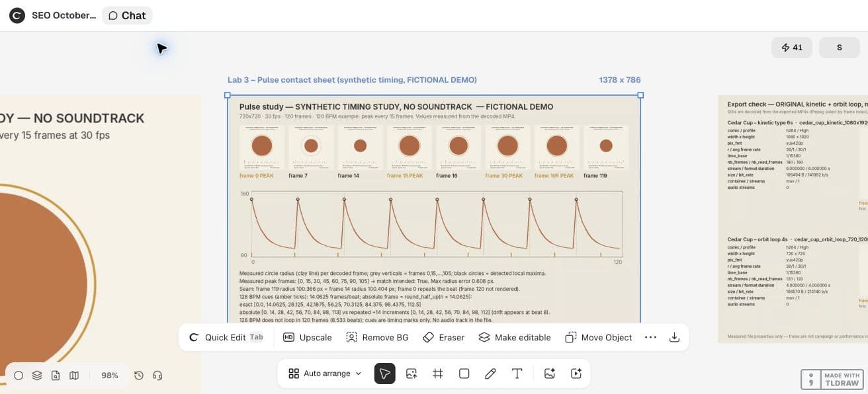868x394 pixels.
Task: Expand the Auto arrange dropdown
Action: (x=325, y=374)
